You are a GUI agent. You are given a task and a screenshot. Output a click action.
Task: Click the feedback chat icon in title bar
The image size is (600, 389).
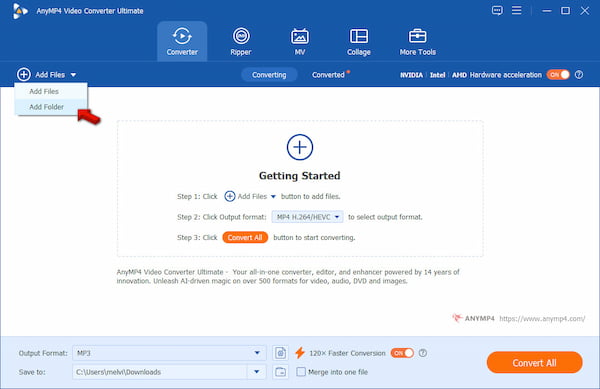coord(497,11)
